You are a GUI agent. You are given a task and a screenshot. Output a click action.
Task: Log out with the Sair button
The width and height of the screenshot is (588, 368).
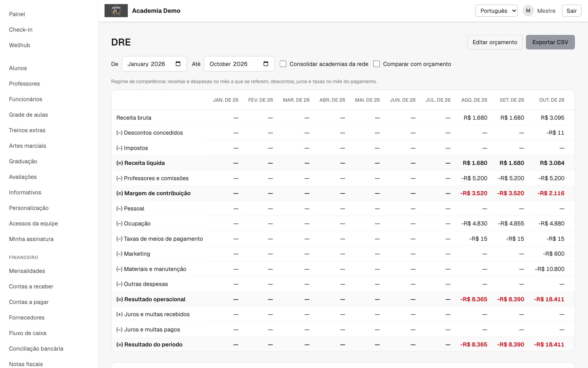point(571,11)
